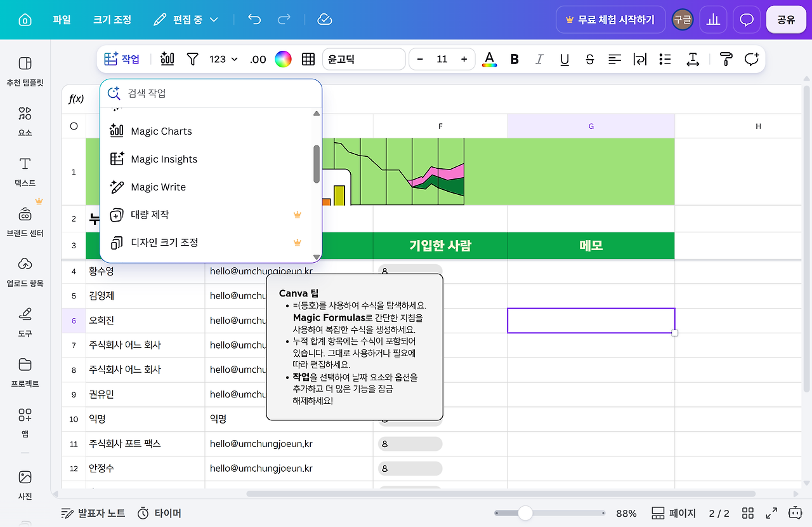The height and width of the screenshot is (527, 812).
Task: Click 무료 체험 시작하기 button
Action: tap(610, 20)
